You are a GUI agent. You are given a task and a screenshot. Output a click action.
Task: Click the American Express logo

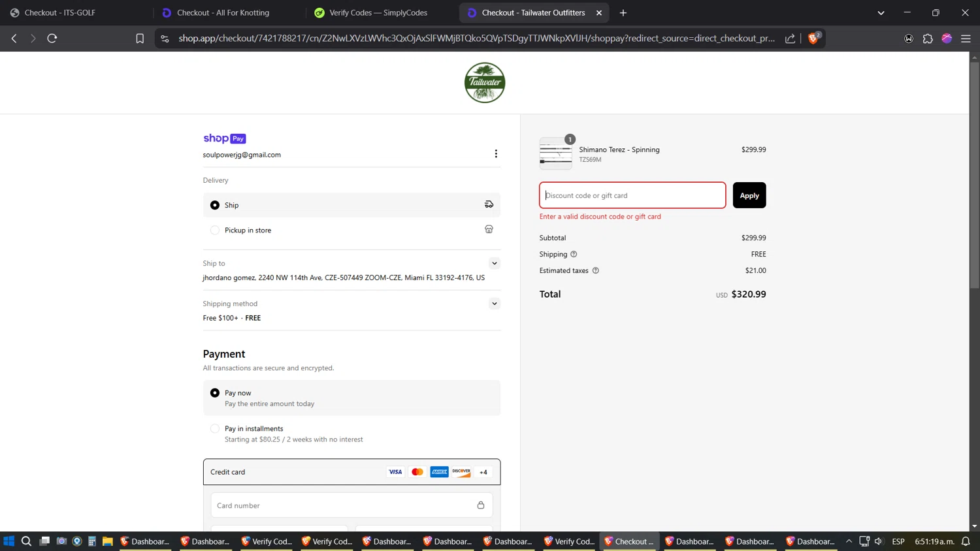click(x=439, y=472)
